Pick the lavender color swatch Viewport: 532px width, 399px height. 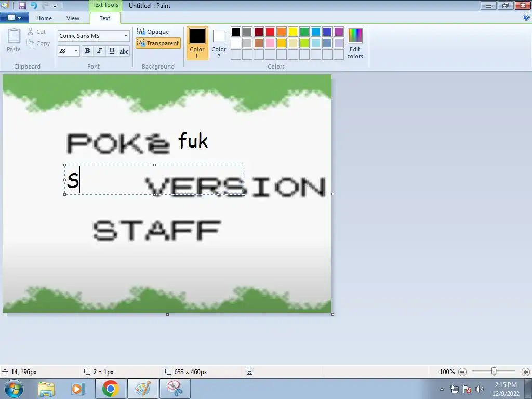339,43
